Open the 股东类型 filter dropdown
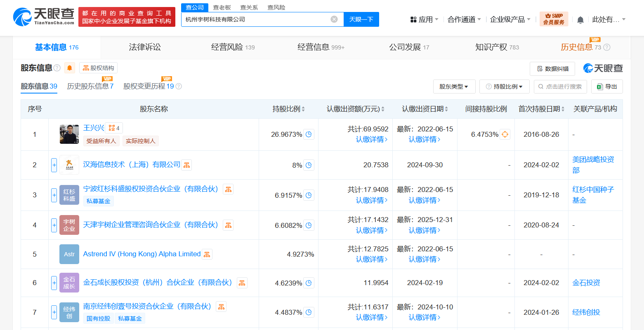This screenshot has height=330, width=644. tap(454, 87)
